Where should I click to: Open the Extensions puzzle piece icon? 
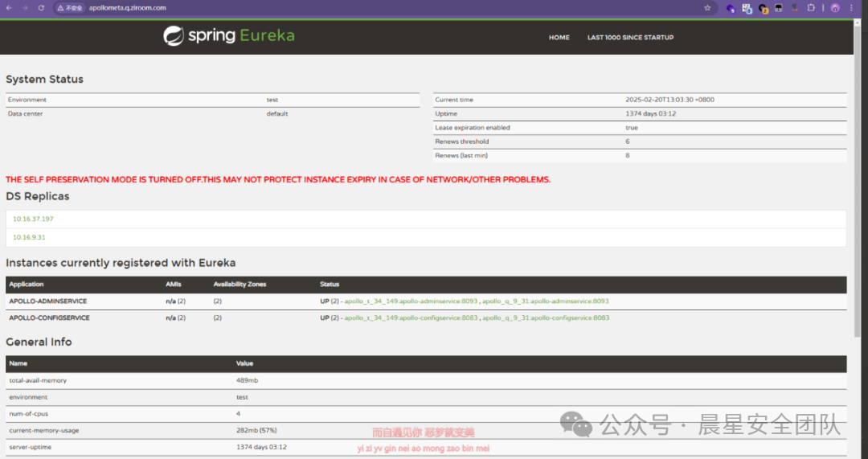coord(812,8)
